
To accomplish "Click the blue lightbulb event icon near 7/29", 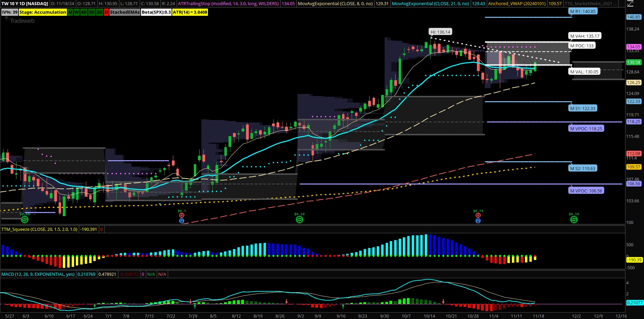I will point(182,221).
